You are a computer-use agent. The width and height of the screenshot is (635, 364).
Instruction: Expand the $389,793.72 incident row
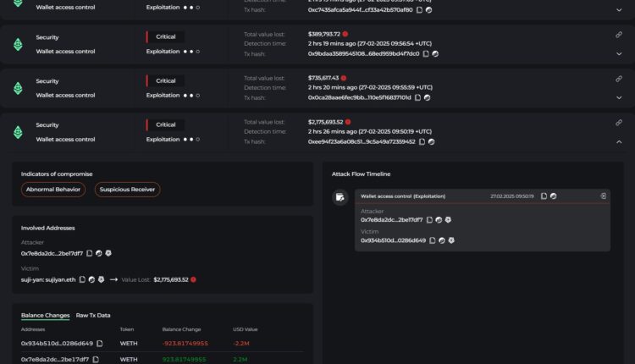[619, 53]
